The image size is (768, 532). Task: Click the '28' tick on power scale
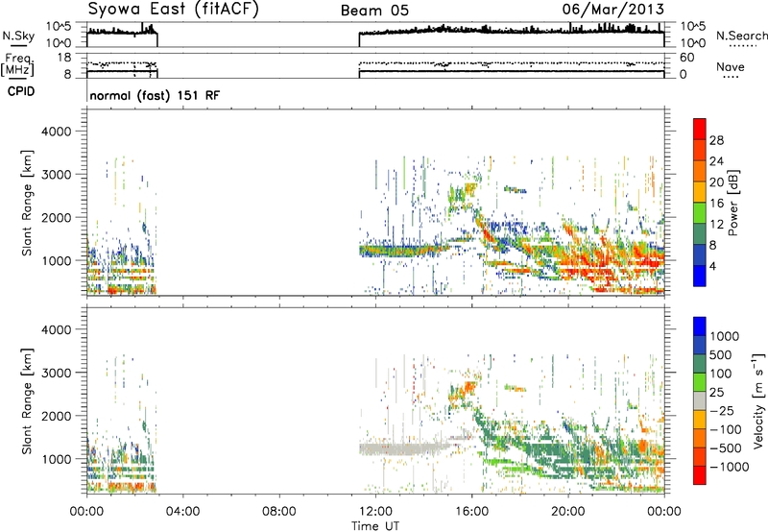point(716,140)
